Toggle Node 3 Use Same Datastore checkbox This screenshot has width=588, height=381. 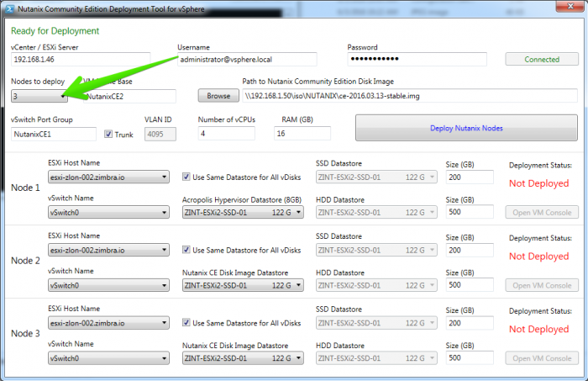(x=186, y=322)
